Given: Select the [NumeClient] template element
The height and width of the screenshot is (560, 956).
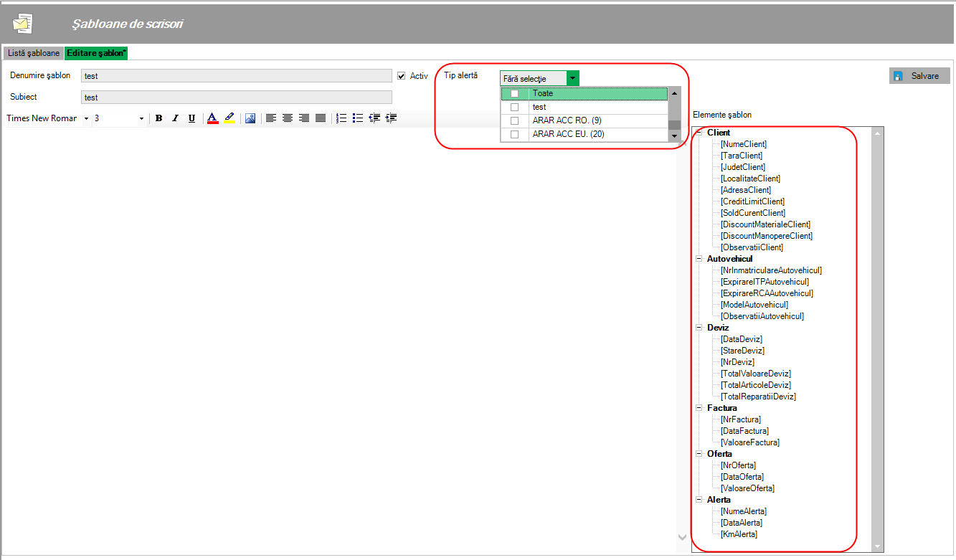Looking at the screenshot, I should 743,144.
